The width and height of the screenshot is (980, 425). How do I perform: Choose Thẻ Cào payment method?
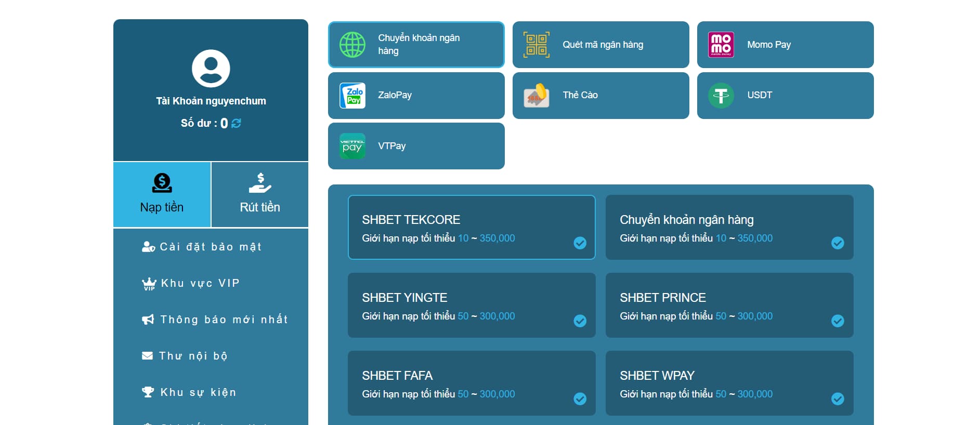[601, 96]
